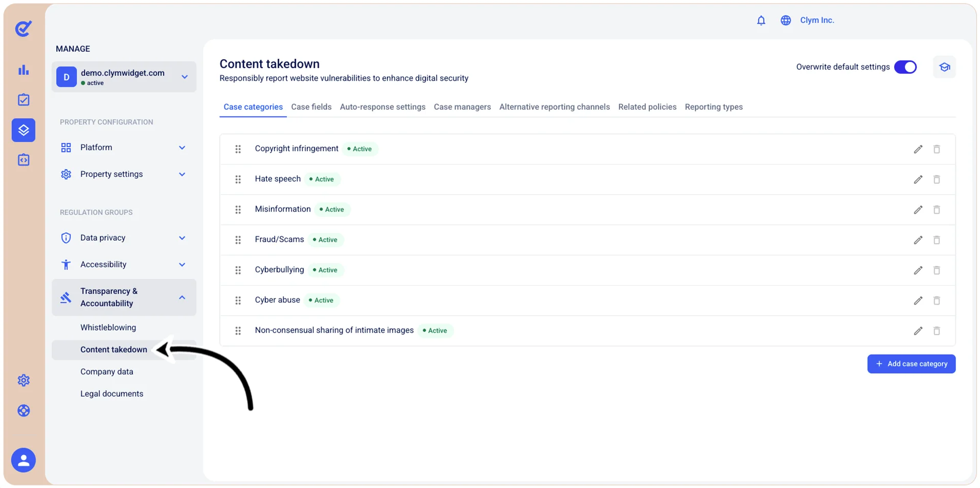Expand the Data privacy group
Image resolution: width=980 pixels, height=488 pixels.
(x=124, y=238)
